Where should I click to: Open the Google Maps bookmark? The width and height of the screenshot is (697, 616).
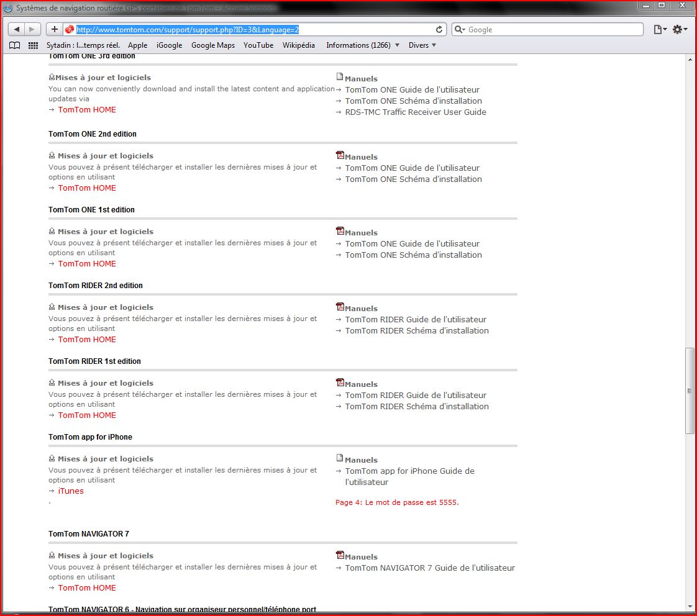pyautogui.click(x=213, y=45)
